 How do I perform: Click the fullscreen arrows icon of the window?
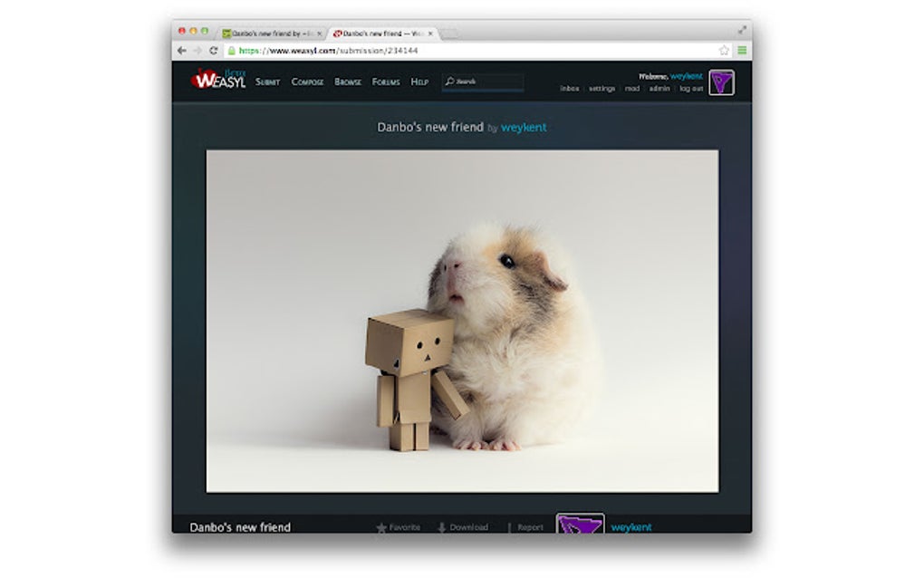pos(743,30)
